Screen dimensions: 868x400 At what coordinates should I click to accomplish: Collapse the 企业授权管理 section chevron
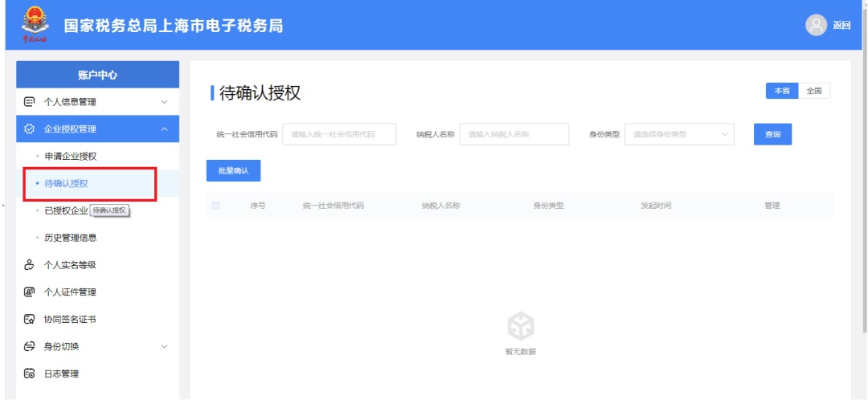(165, 129)
